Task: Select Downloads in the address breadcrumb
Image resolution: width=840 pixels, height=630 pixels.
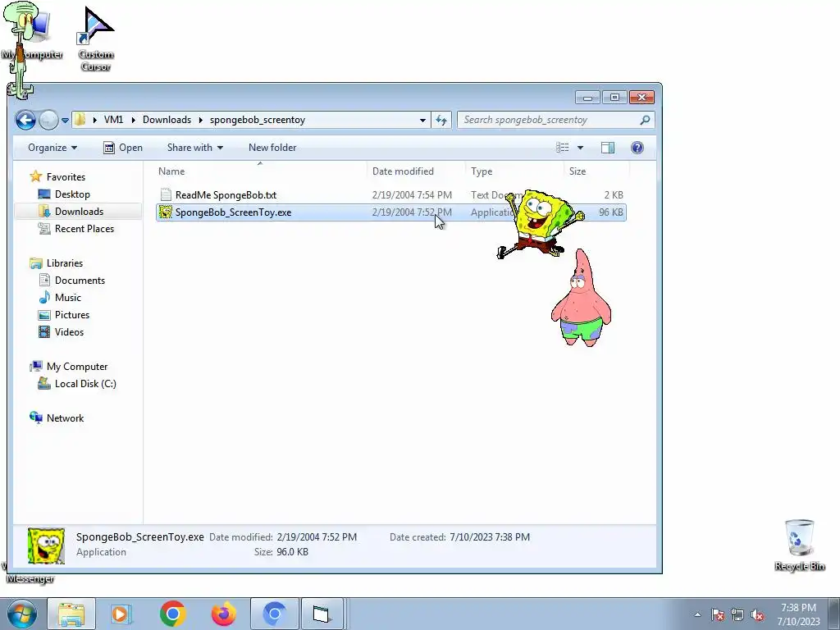Action: coord(167,120)
